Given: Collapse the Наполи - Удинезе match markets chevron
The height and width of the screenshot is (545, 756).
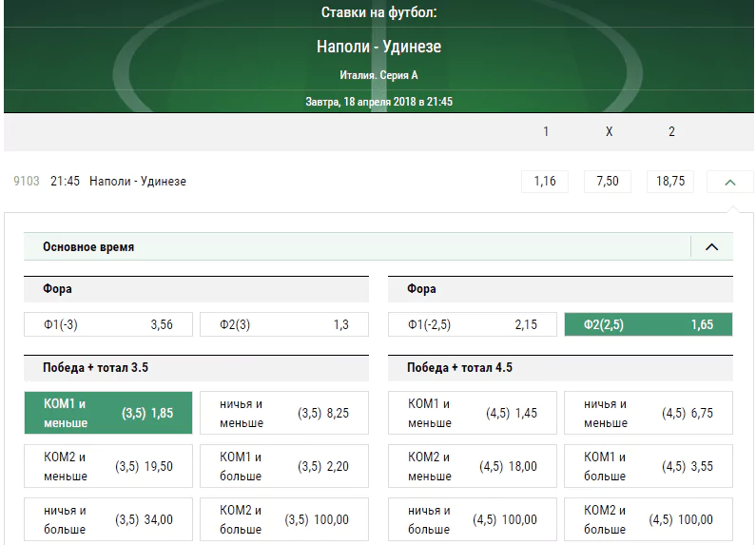Looking at the screenshot, I should click(730, 182).
